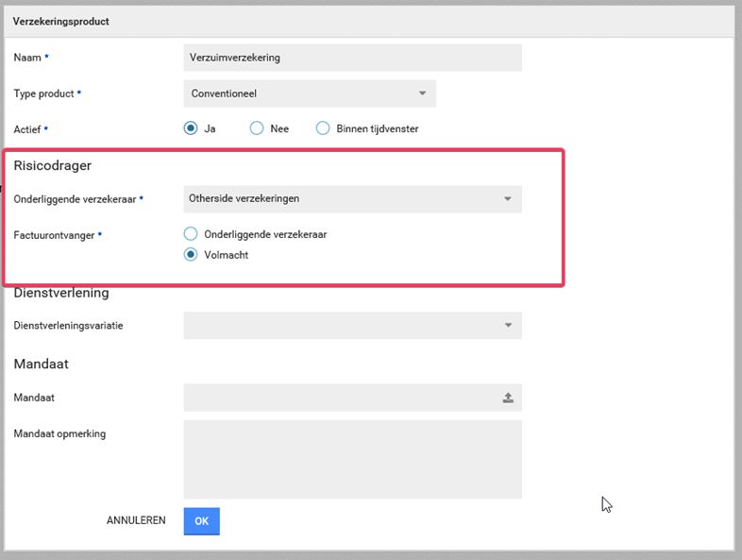Set Factuurontvanger to Onderliggende verzekeraar
Screen dimensions: 742x560
[x=191, y=234]
